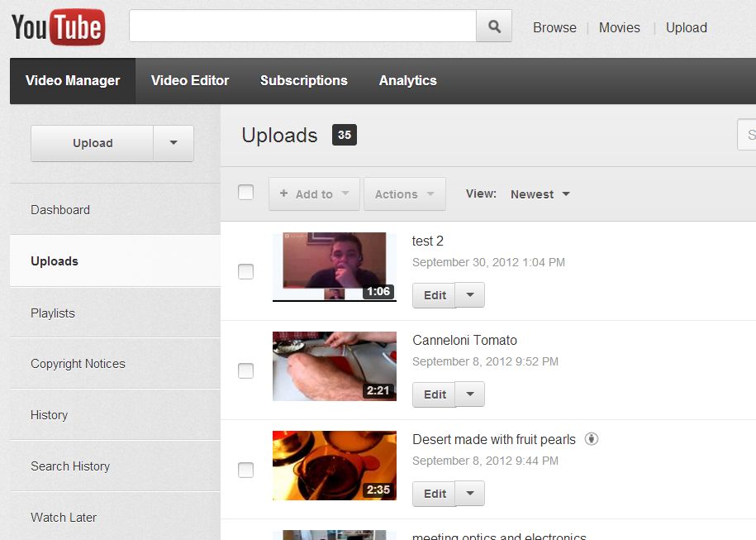Screen dimensions: 756x540
Task: Click the Desert made with fruit pearls title
Action: coord(494,440)
